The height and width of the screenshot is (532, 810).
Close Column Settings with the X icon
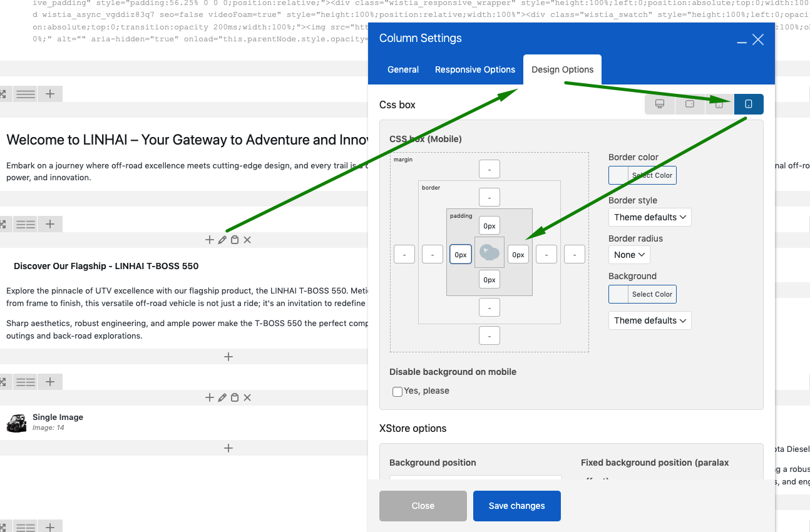tap(758, 39)
